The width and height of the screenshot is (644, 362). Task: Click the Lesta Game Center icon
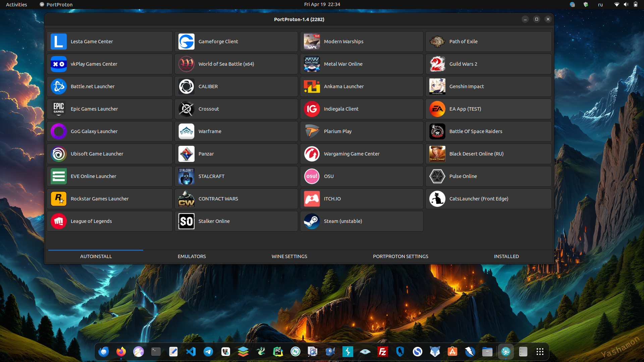click(x=59, y=42)
